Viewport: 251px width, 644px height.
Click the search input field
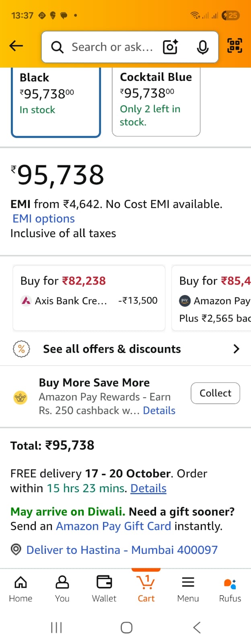112,47
